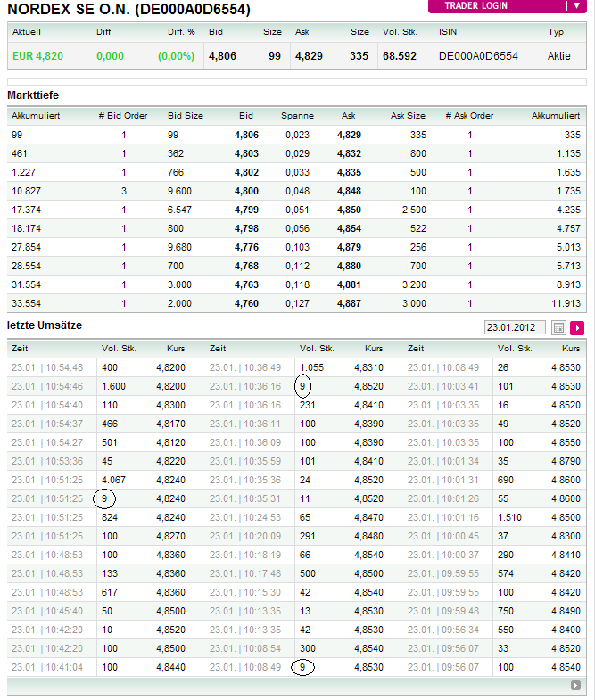
Task: Click the Ask Size column header
Action: (x=408, y=116)
